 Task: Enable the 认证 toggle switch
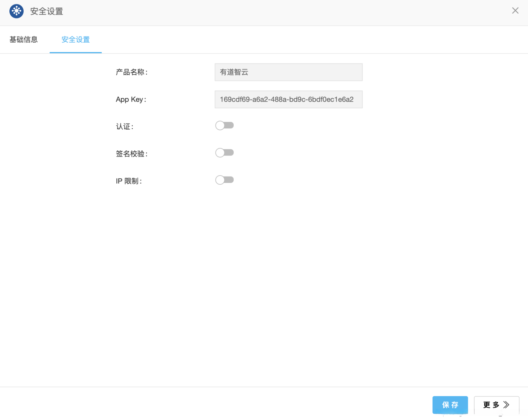(x=225, y=125)
